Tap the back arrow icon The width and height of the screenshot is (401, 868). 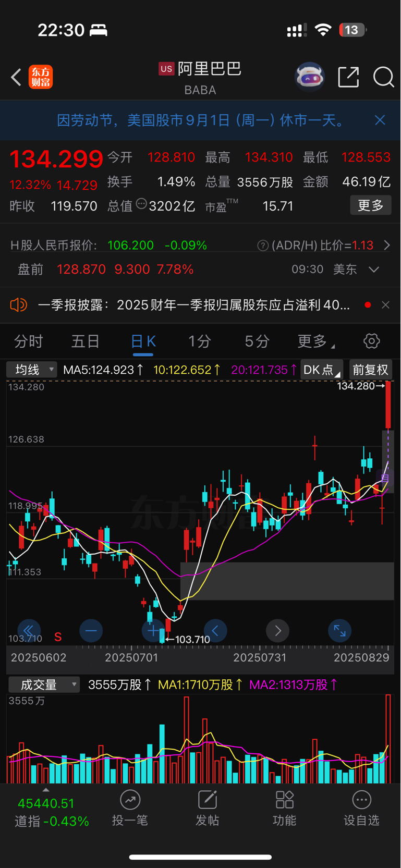[16, 78]
